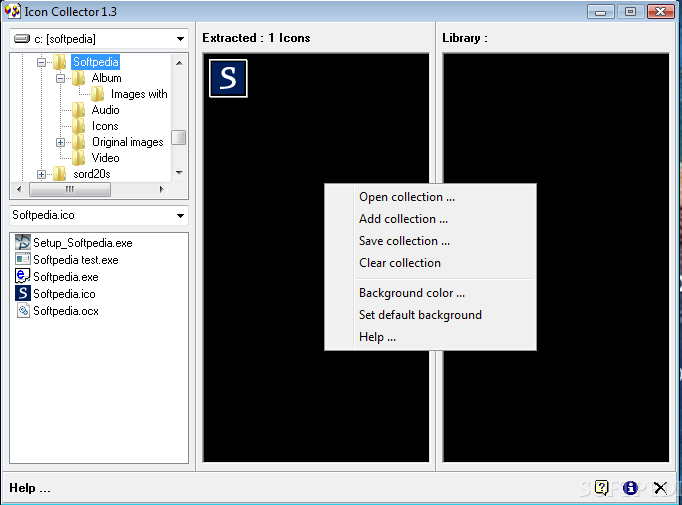Click the folder tree horizontal scrollbar thumb

click(70, 189)
